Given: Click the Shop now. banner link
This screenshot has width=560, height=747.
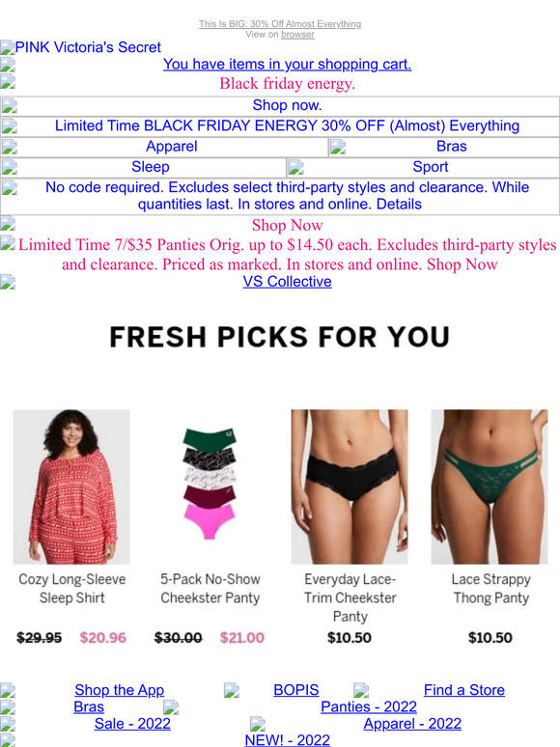Looking at the screenshot, I should point(287,105).
